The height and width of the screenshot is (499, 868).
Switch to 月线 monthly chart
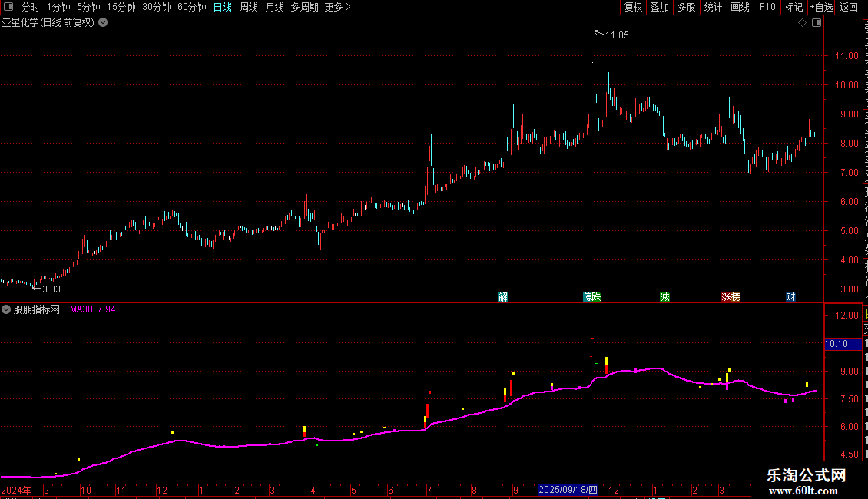click(x=274, y=7)
